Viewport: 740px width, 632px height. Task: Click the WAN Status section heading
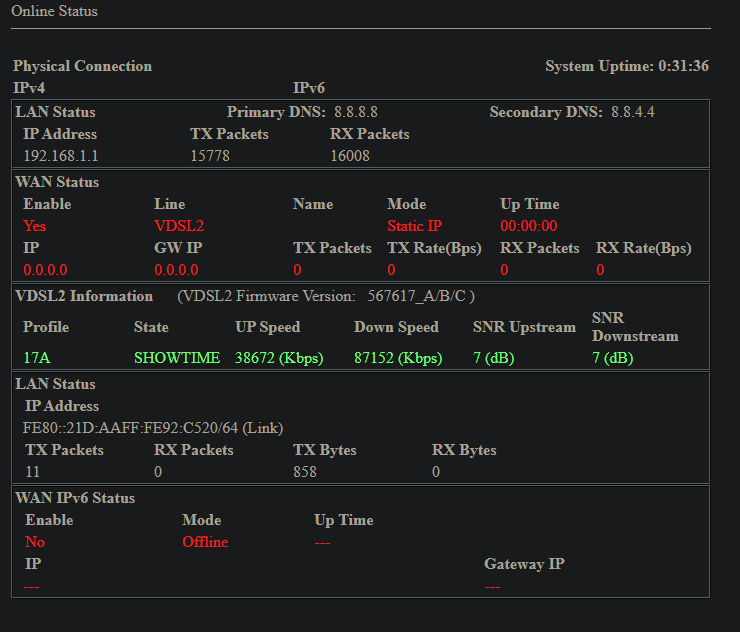point(57,182)
